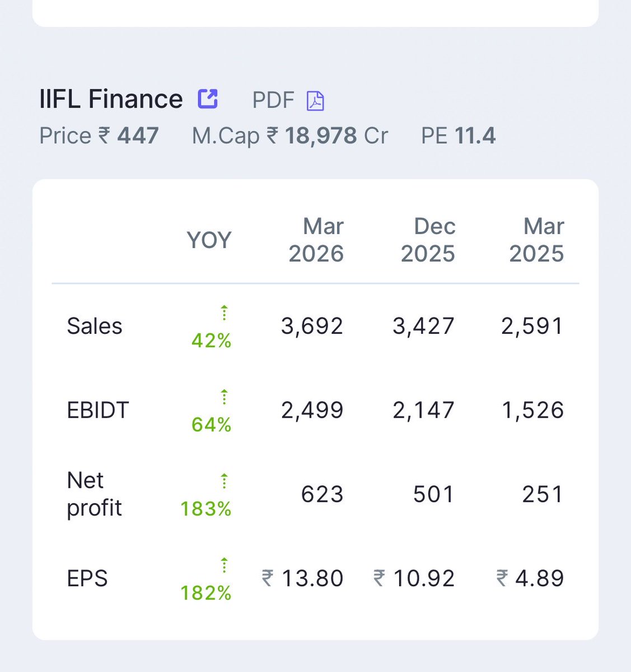Click the Sales YOY green up arrow
The width and height of the screenshot is (631, 672).
point(224,312)
